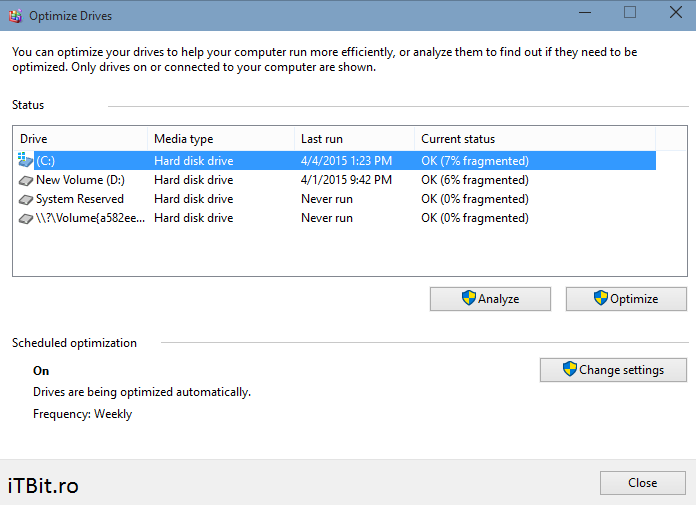The image size is (696, 505).
Task: Open Change settings for scheduled optimization
Action: tap(613, 370)
